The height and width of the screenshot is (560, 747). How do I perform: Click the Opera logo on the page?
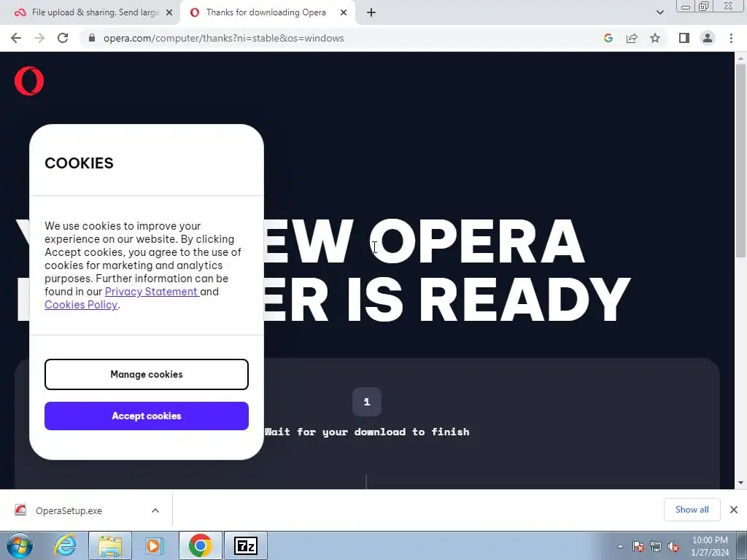point(29,80)
